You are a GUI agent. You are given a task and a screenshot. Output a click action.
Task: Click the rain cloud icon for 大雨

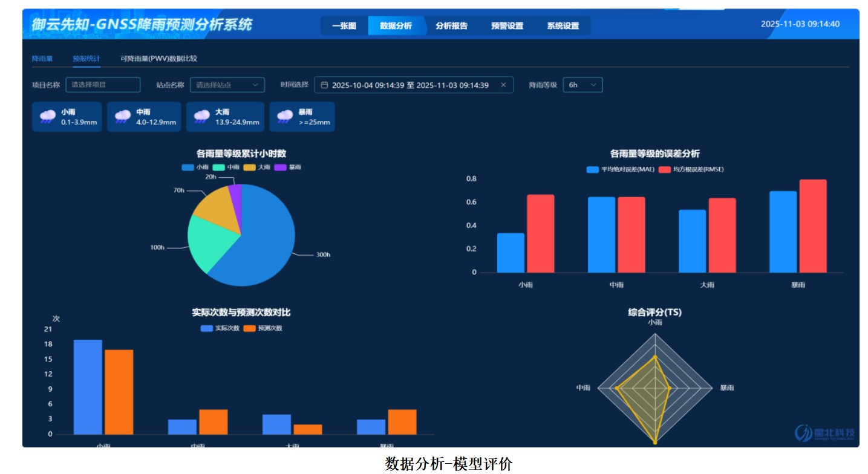(x=202, y=117)
